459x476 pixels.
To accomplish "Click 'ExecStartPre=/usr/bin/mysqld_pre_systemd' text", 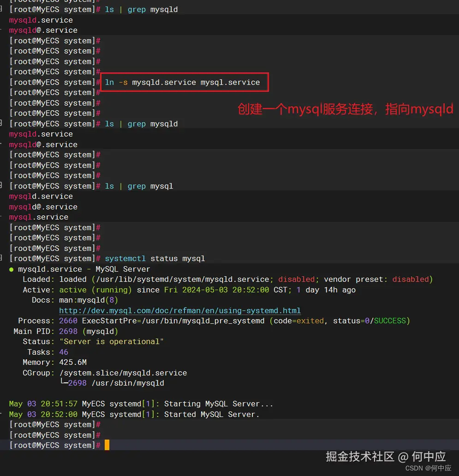I will click(173, 321).
